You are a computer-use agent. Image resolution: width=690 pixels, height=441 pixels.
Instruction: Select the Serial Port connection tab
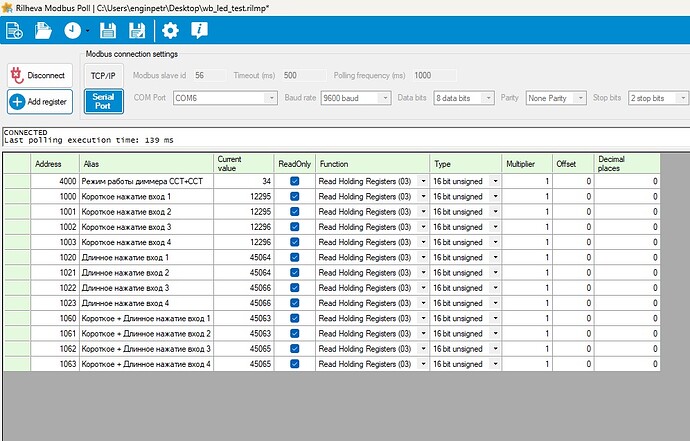click(x=103, y=100)
